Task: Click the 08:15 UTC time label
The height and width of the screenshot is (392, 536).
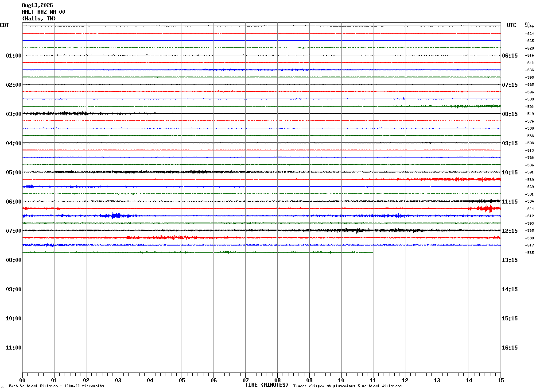Action: pyautogui.click(x=510, y=114)
